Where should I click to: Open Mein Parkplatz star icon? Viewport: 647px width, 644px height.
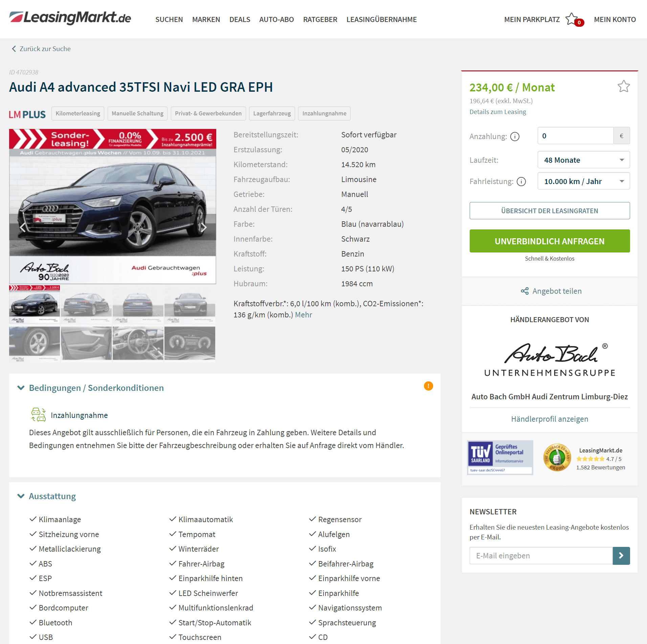click(572, 19)
